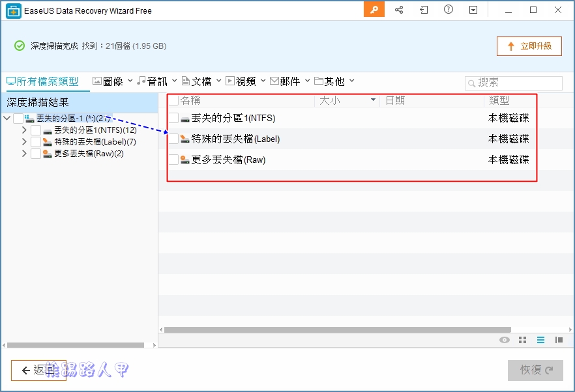
Task: Click the green scan complete check icon
Action: 20,46
